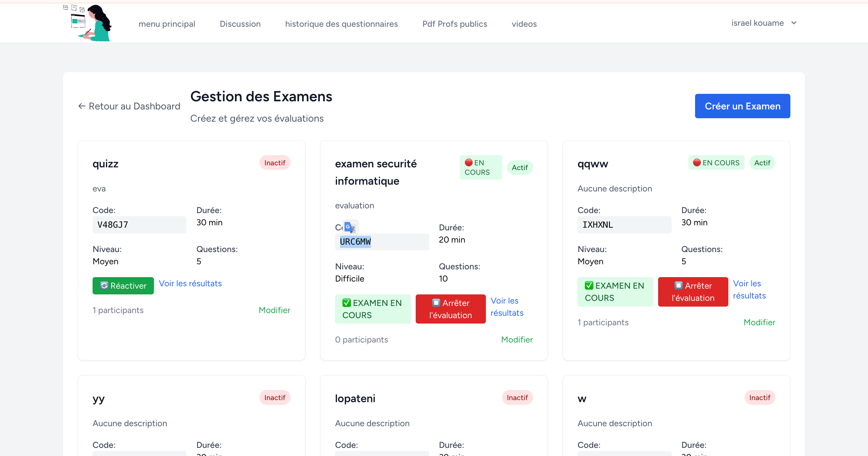Click Modifier link on qqww card
Screen dimensions: 868x456
click(759, 322)
